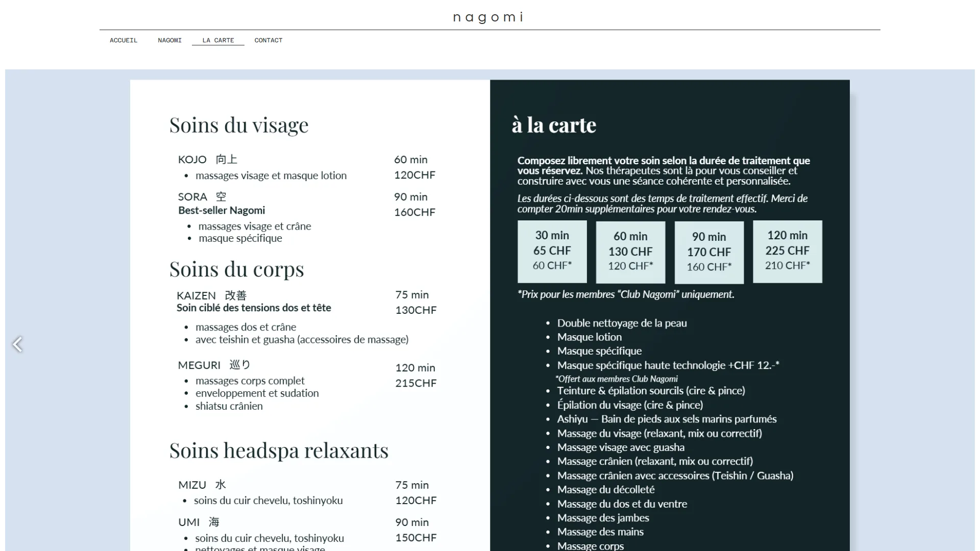Click the MIZU treatment name

point(202,485)
